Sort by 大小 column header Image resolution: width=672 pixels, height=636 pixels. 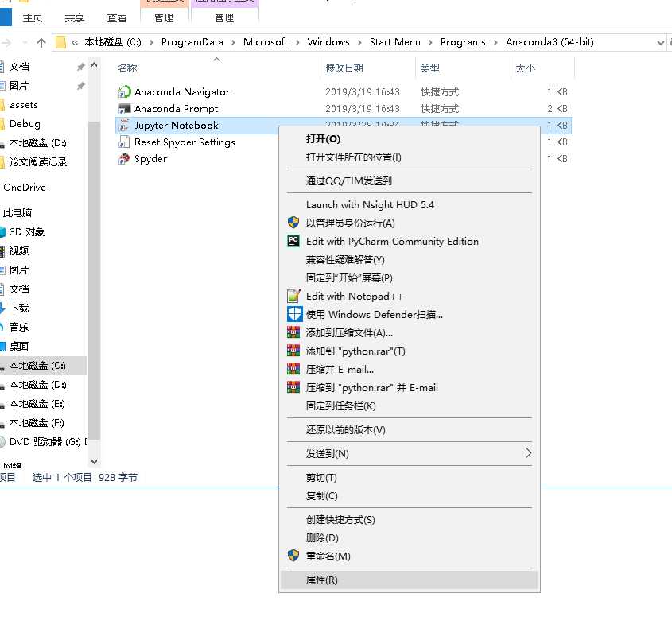click(x=526, y=68)
